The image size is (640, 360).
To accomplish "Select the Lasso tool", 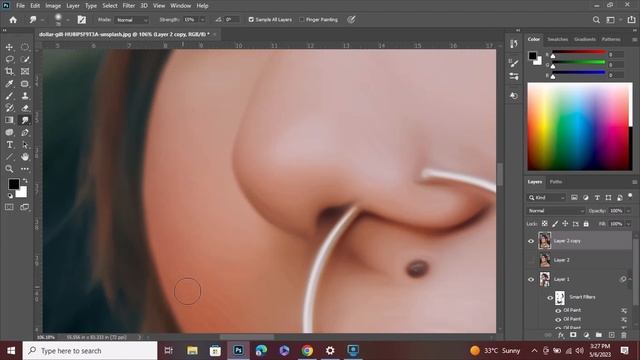I will [x=9, y=60].
